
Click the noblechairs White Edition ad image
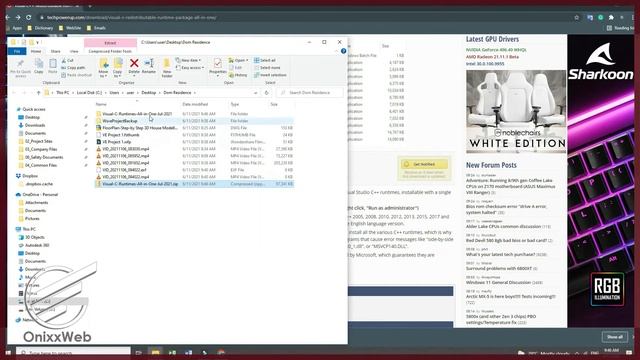[516, 111]
